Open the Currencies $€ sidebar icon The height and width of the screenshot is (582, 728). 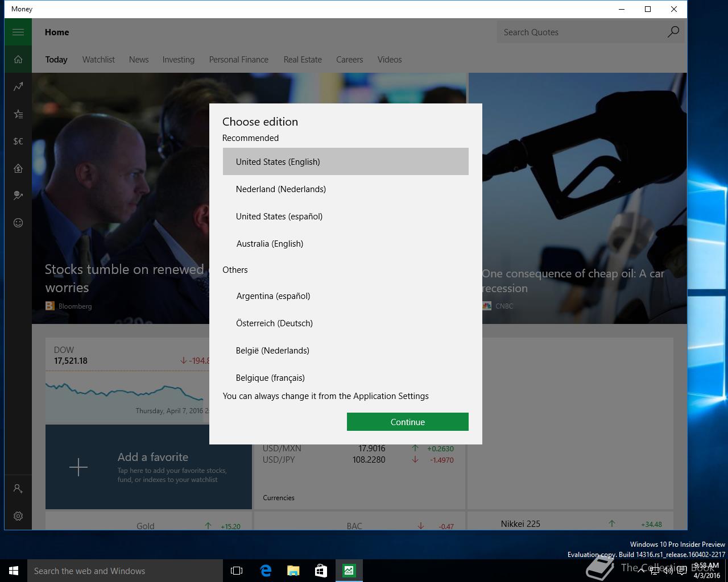click(18, 141)
